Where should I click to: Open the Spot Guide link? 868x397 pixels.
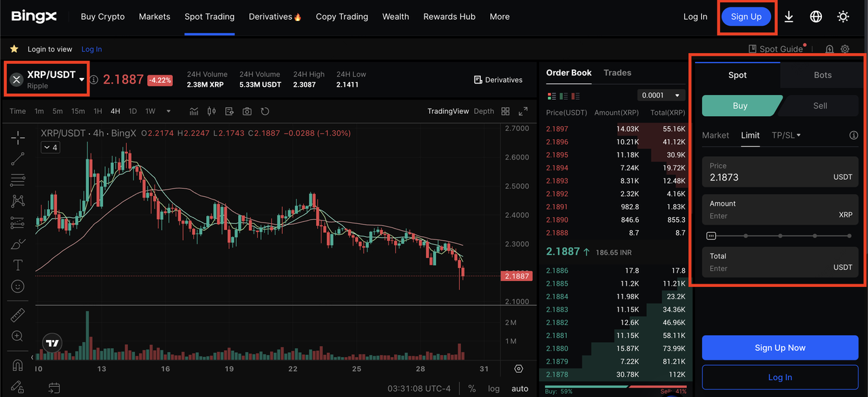(775, 49)
